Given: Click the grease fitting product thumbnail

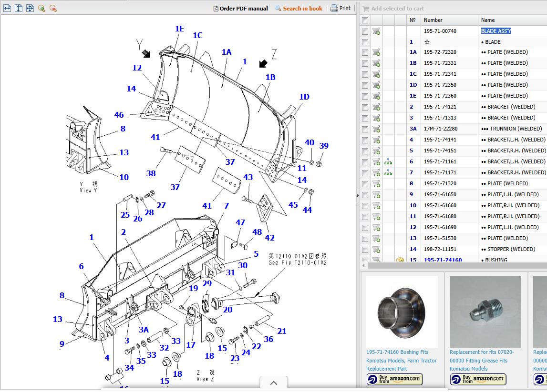Looking at the screenshot, I should pyautogui.click(x=485, y=312).
